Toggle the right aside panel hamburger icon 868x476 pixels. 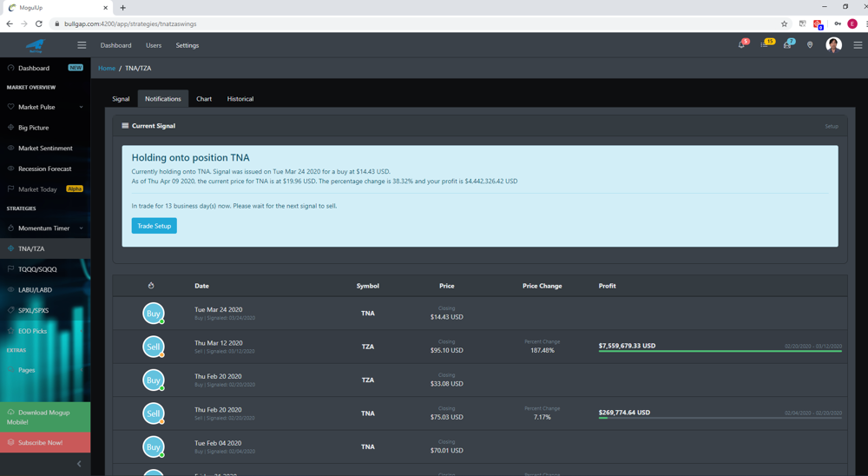858,45
